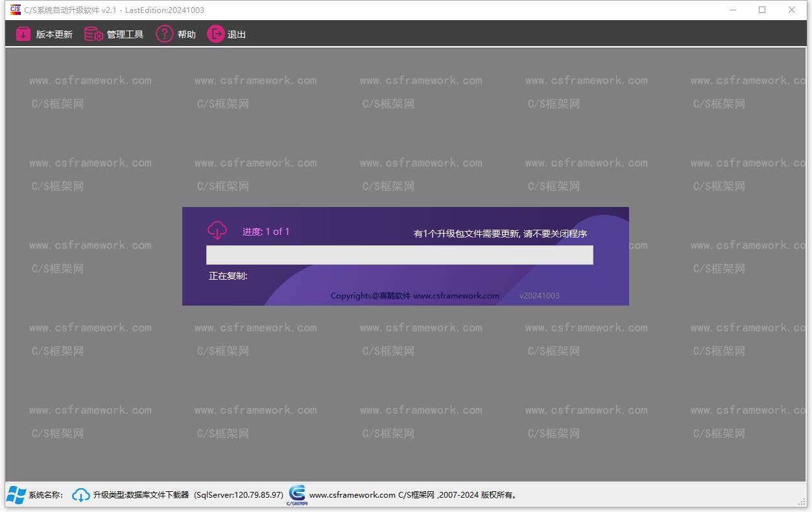Click the 进度: 1 of 1 label
Image resolution: width=812 pixels, height=512 pixels.
266,232
